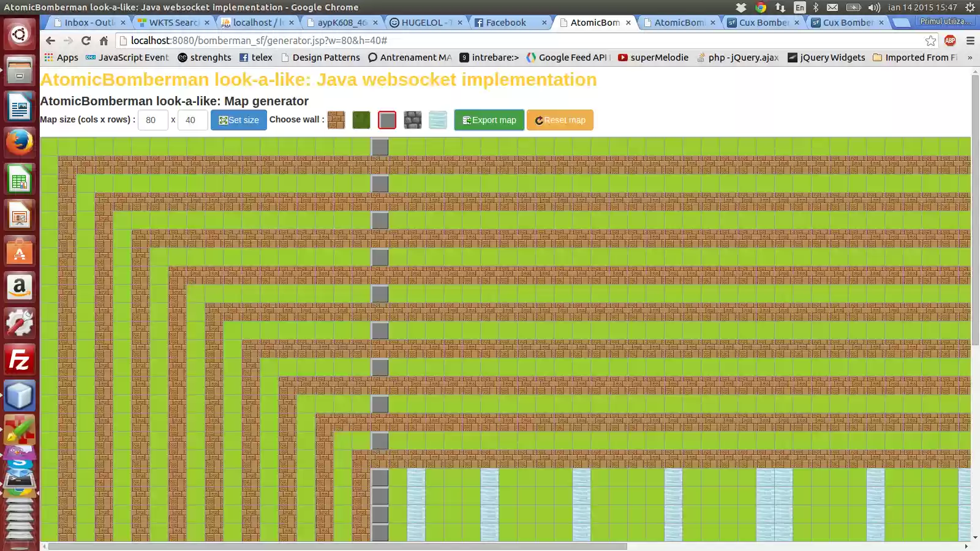The width and height of the screenshot is (980, 551).
Task: Select the brick wall tile
Action: pos(336,120)
